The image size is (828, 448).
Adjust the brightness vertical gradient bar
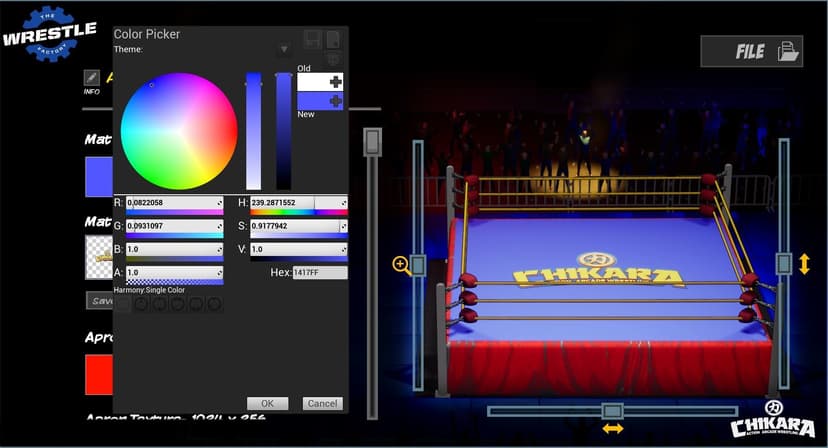(284, 131)
